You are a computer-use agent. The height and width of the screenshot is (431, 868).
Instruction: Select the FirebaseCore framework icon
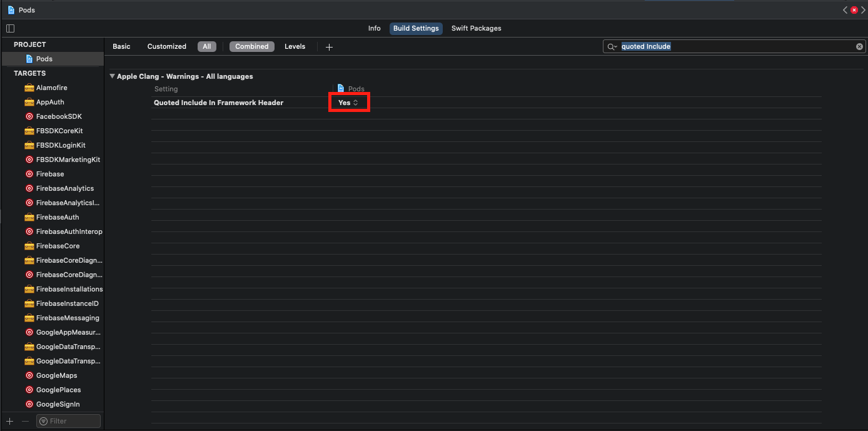coord(29,246)
